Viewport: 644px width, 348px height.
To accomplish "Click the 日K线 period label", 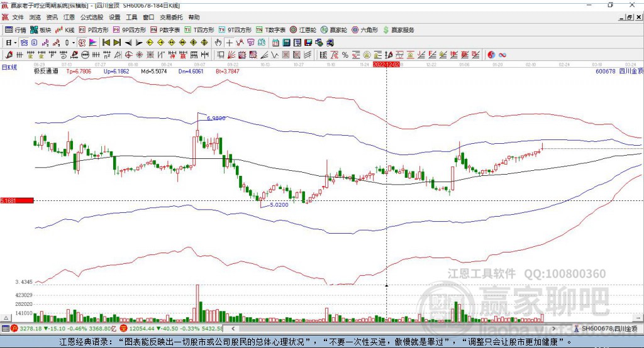I will (x=9, y=67).
